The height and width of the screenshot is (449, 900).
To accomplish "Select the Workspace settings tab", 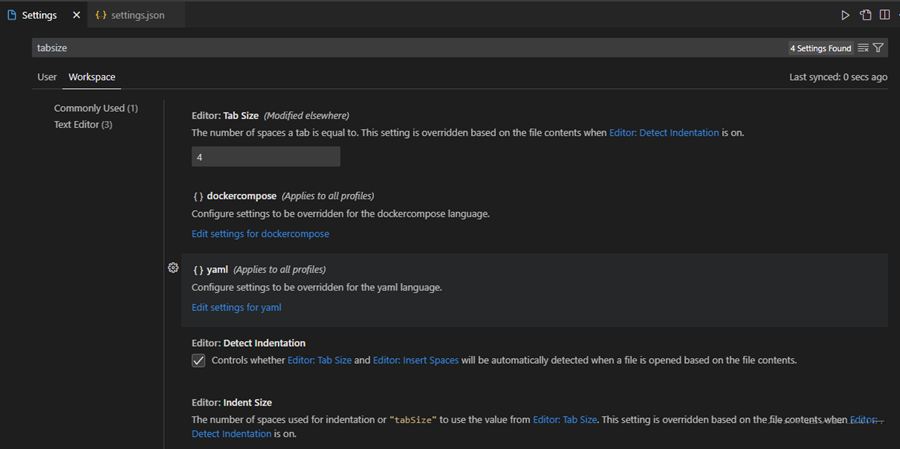I will 91,77.
